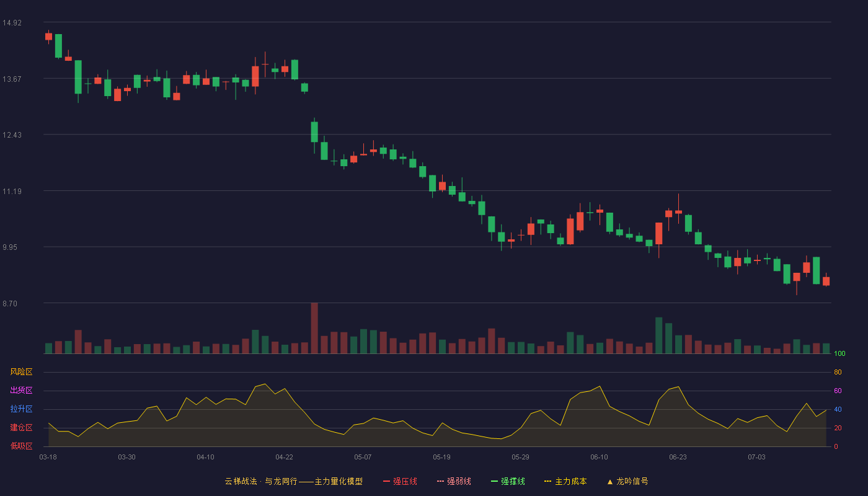Click the orange 80 indicator axis label
The image size is (868, 496).
pyautogui.click(x=838, y=372)
